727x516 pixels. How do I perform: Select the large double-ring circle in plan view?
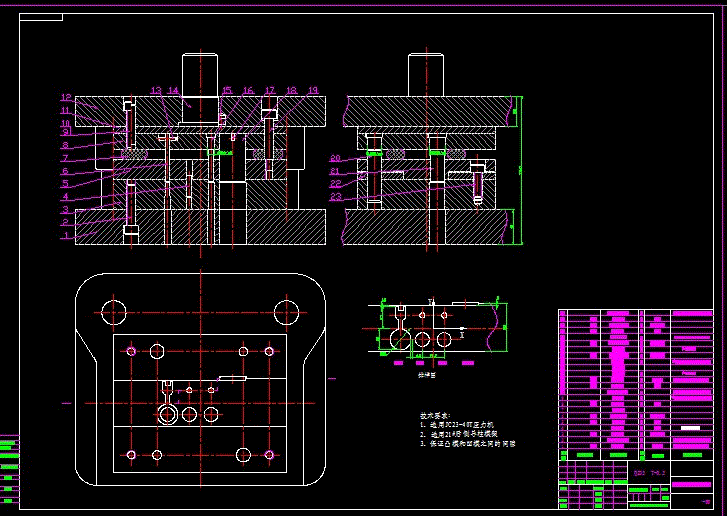click(167, 414)
